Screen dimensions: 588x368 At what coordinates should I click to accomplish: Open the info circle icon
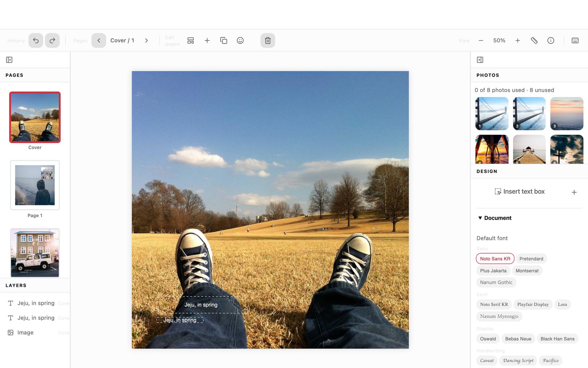tap(551, 40)
